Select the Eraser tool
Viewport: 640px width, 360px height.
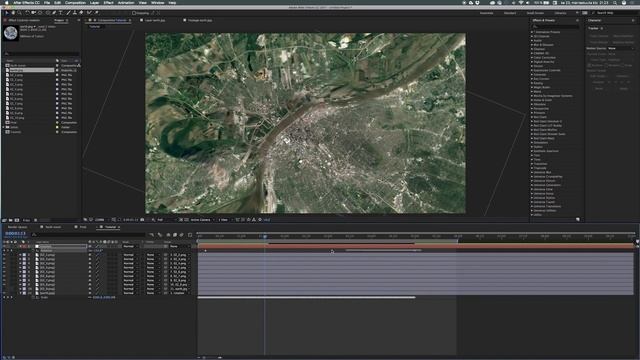coord(81,13)
